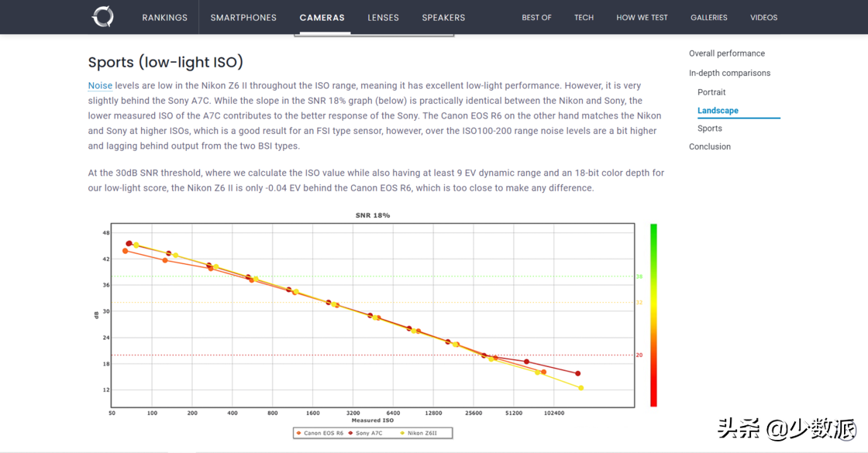
Task: Toggle Nikon Z6II series in legend
Action: coord(418,433)
